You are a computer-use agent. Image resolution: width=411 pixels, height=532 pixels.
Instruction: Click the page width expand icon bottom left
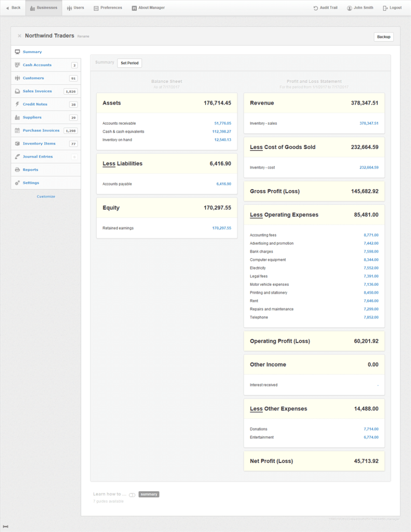(5, 526)
